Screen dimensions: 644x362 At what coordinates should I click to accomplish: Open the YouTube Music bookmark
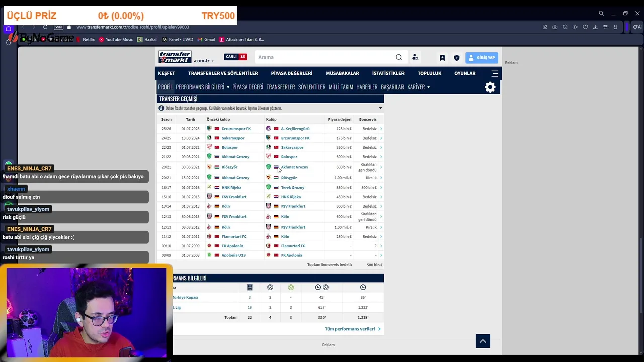point(116,39)
